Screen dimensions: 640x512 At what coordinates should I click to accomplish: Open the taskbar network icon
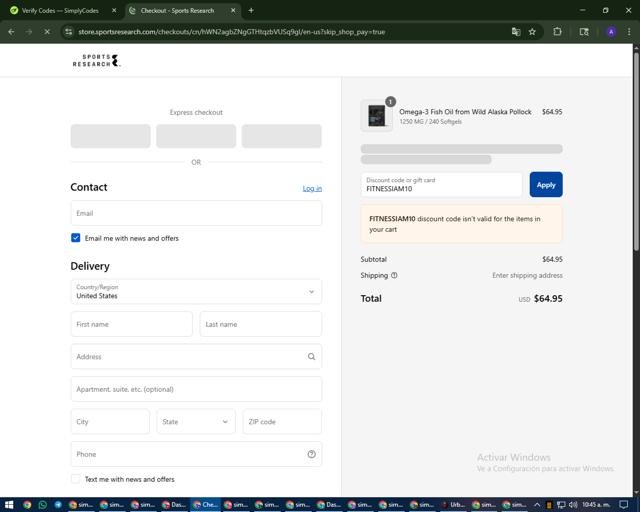561,505
